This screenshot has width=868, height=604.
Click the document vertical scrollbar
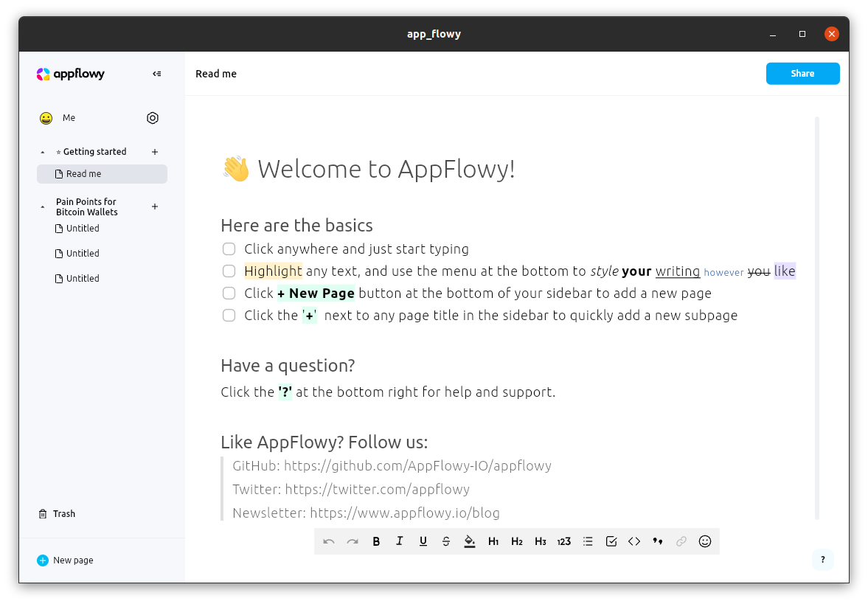pos(817,319)
